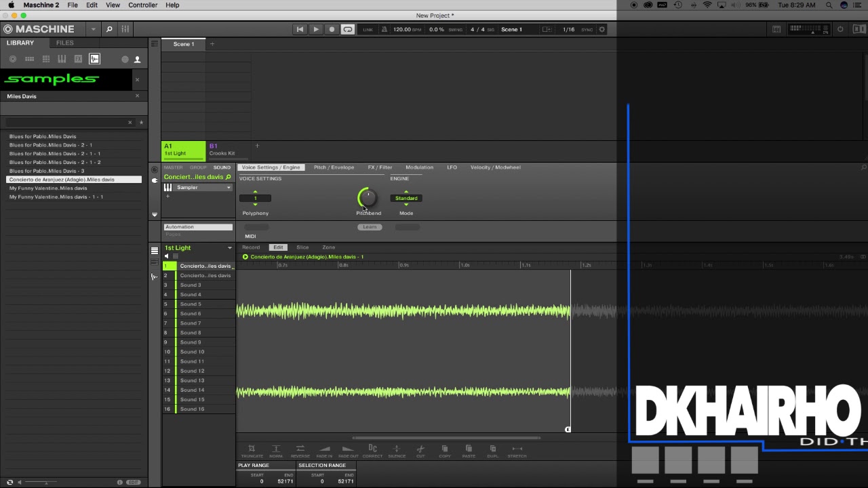Click the Paste audio tool
This screenshot has height=488, width=868.
(469, 451)
